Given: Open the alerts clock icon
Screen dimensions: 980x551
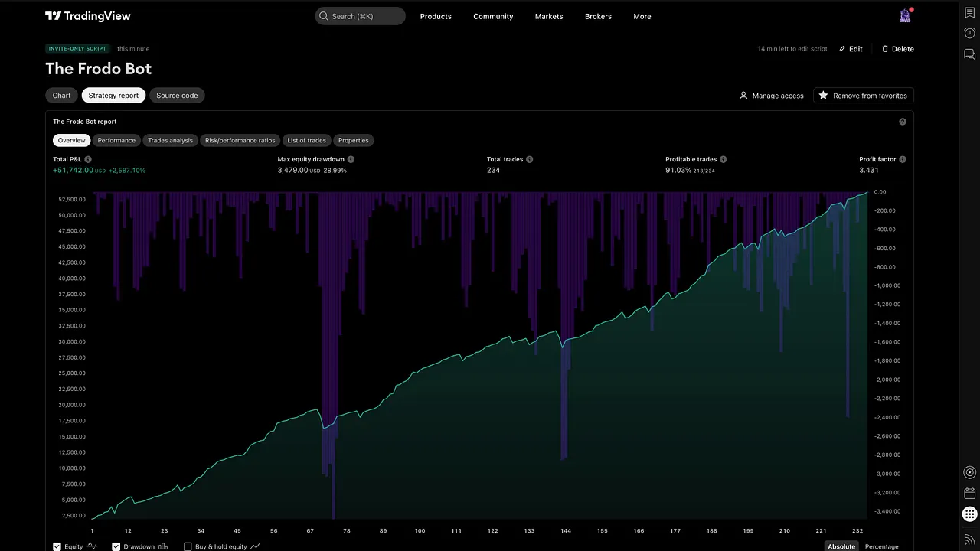Looking at the screenshot, I should click(x=969, y=33).
